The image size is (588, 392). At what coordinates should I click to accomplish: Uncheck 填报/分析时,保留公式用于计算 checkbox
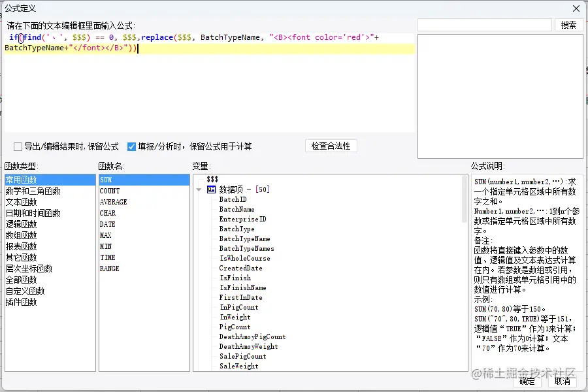coord(131,146)
